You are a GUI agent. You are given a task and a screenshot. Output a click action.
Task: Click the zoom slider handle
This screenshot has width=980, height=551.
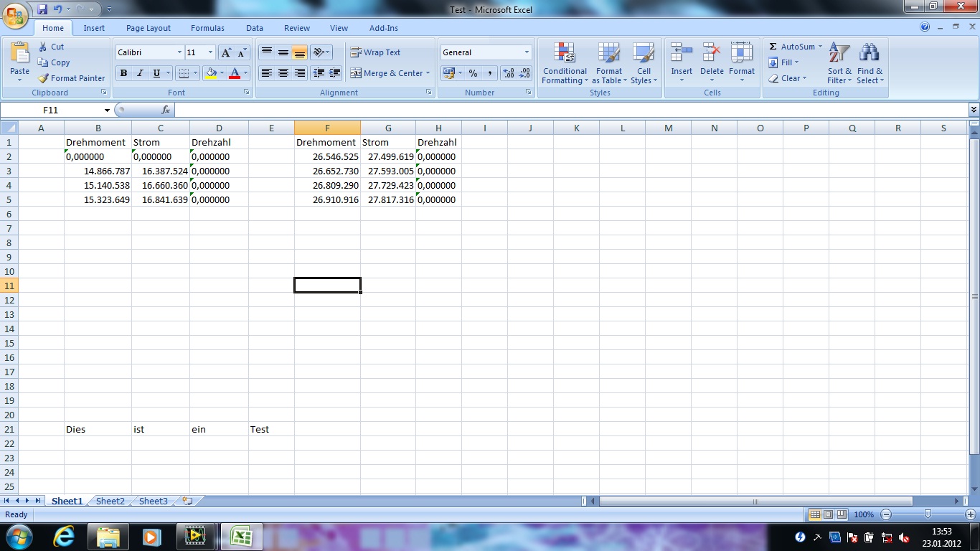point(928,514)
